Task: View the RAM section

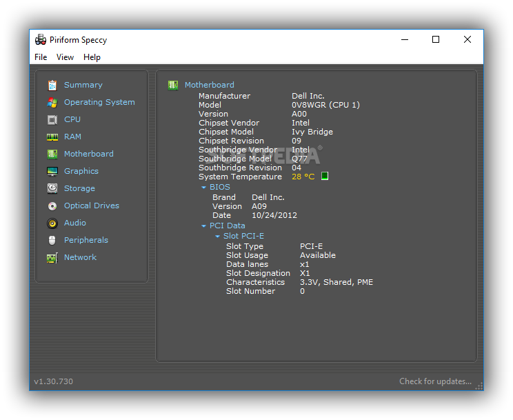Action: click(72, 137)
